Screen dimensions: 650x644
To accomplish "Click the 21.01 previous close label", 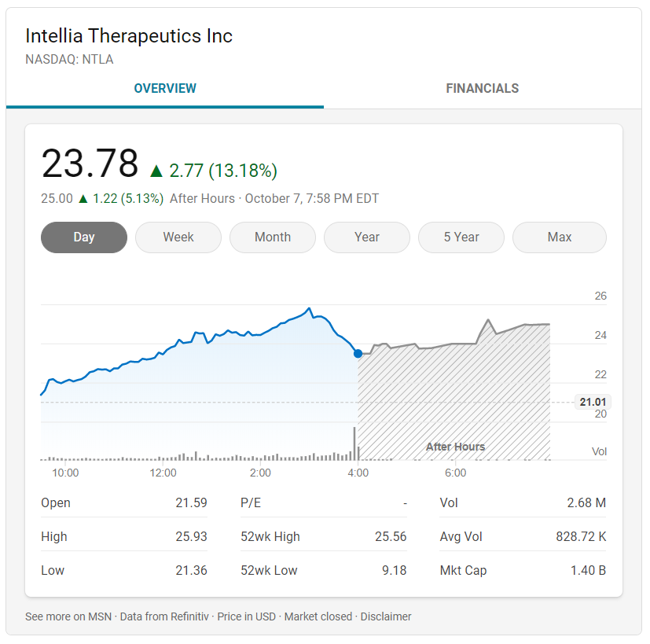I will click(x=593, y=403).
